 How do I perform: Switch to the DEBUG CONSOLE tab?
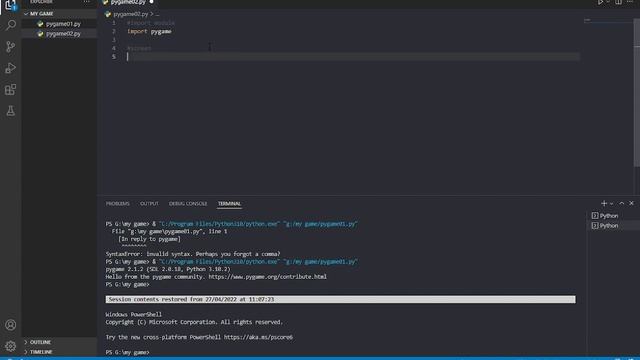pyautogui.click(x=188, y=204)
